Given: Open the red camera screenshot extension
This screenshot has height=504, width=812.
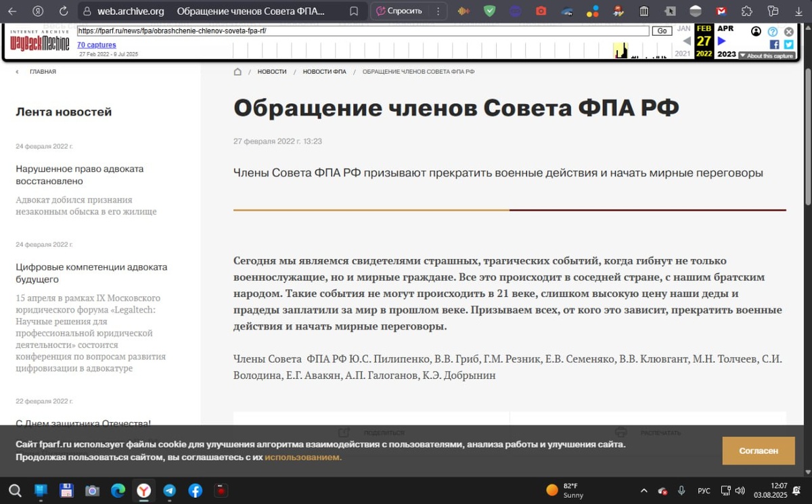Looking at the screenshot, I should [x=541, y=11].
